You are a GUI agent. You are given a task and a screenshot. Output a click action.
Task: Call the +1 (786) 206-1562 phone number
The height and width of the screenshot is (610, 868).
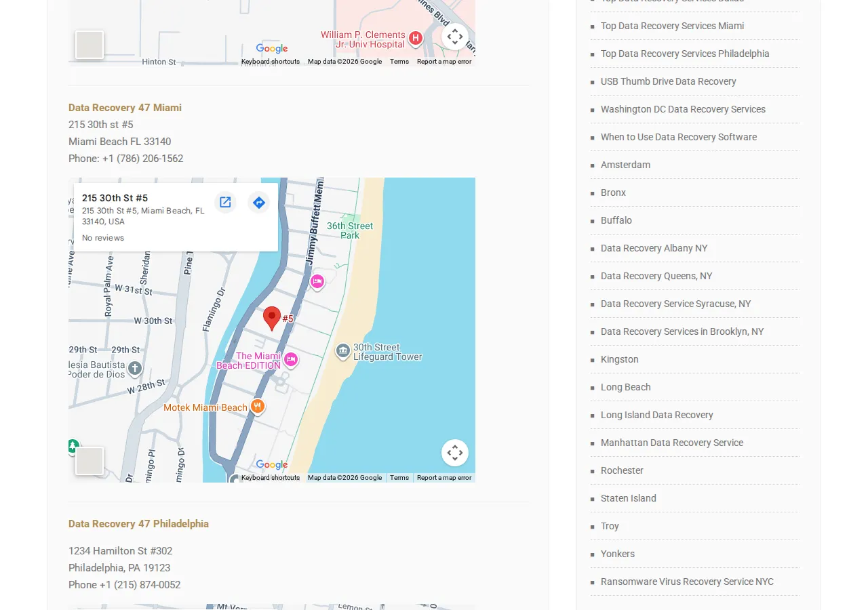[x=142, y=158]
